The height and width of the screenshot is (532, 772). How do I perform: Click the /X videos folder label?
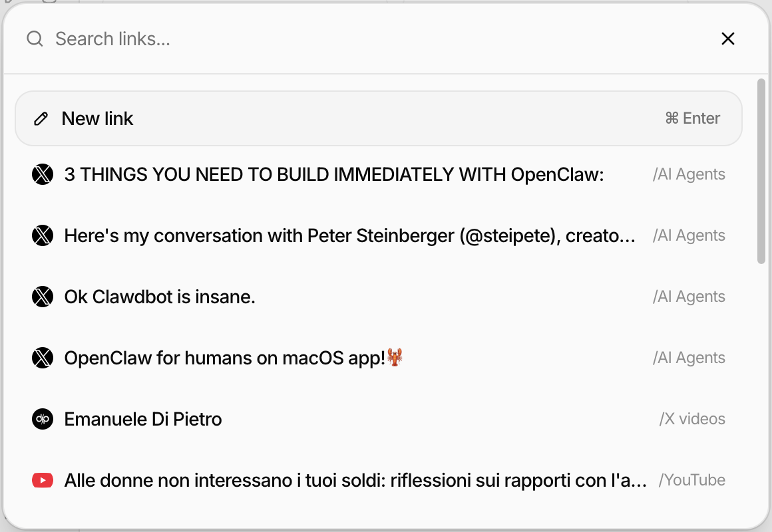(692, 420)
